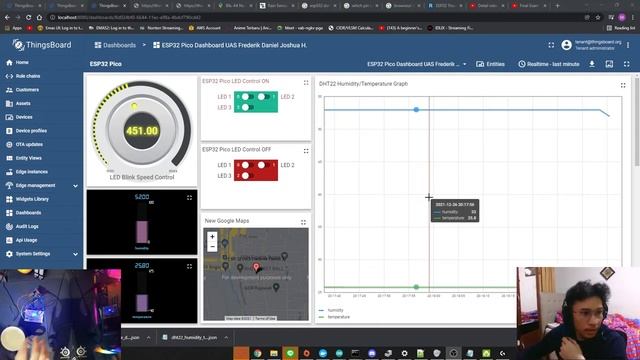Fullscreen the temperature gauge widget
This screenshot has height=360, width=640.
pyautogui.click(x=189, y=266)
